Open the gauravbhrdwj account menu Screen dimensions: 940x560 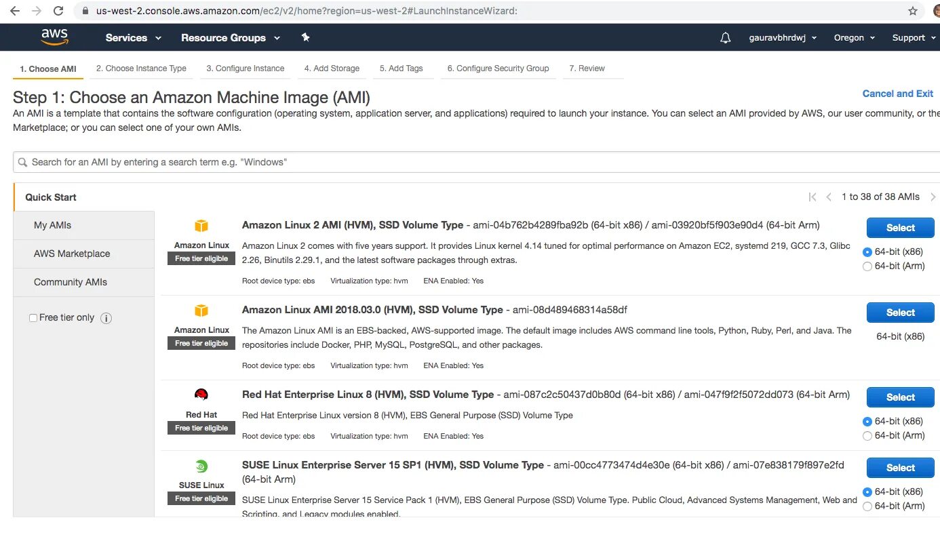click(x=783, y=38)
